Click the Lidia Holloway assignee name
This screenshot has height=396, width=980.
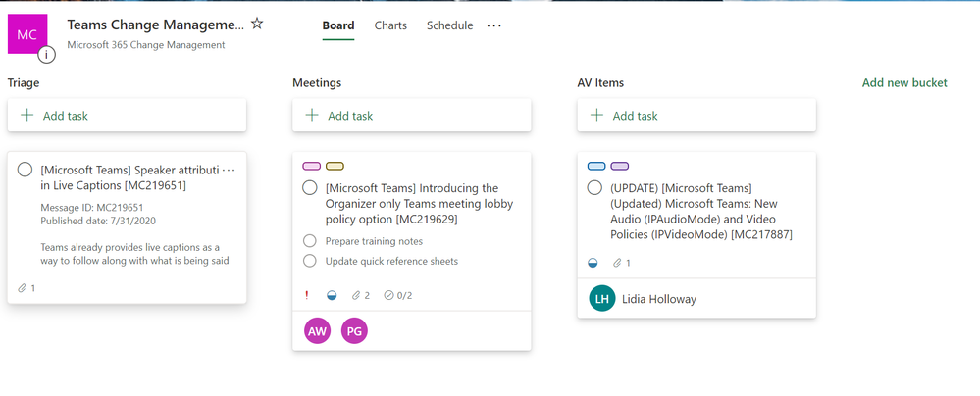659,299
